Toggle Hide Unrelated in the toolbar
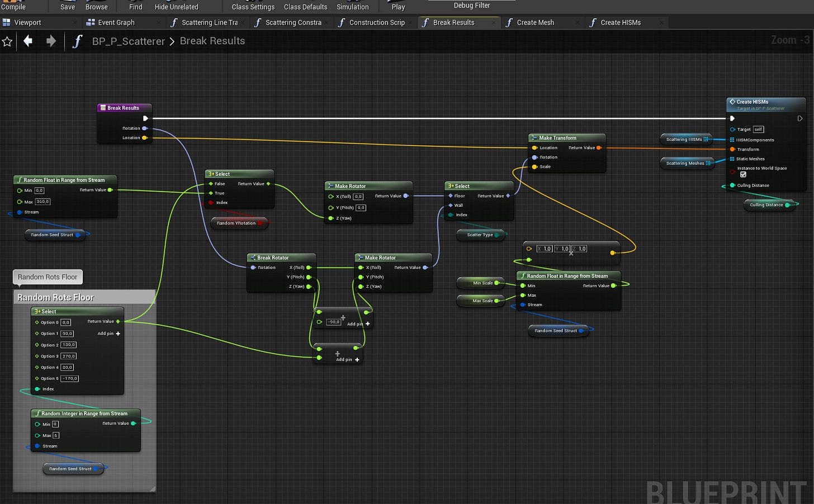 (177, 7)
